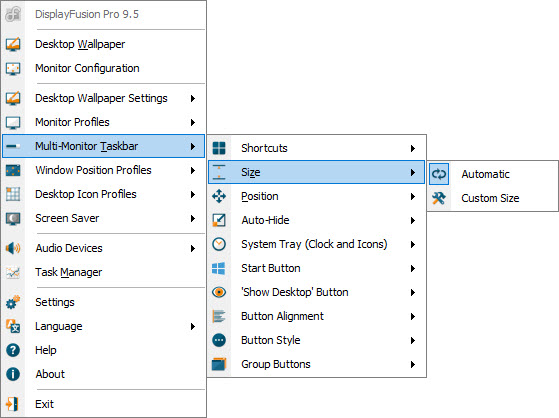
Task: Open the Start Button submenu entry
Action: 317,268
